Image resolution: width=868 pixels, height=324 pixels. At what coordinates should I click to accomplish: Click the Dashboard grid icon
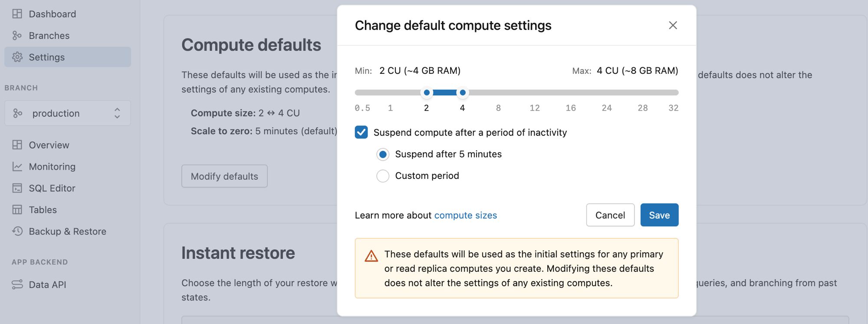coord(17,14)
